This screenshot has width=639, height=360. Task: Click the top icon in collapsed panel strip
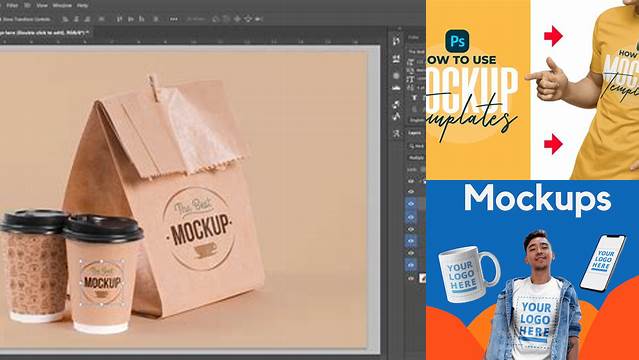pyautogui.click(x=396, y=41)
